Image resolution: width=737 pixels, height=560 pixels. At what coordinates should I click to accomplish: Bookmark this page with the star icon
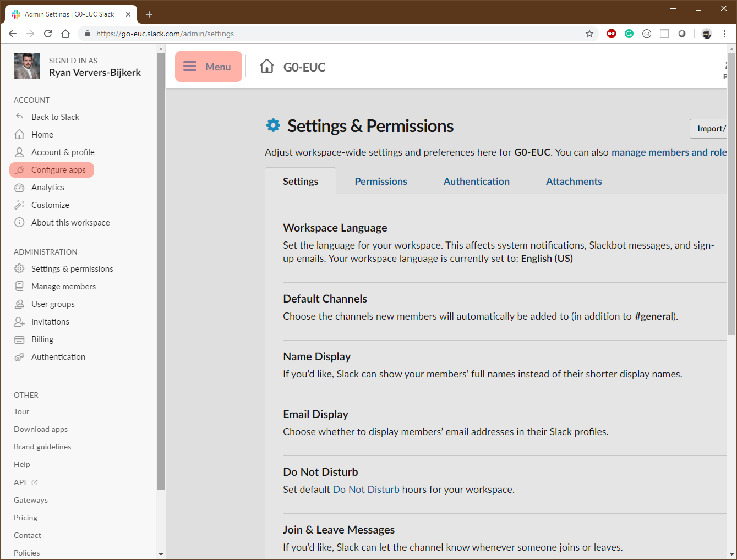tap(589, 34)
